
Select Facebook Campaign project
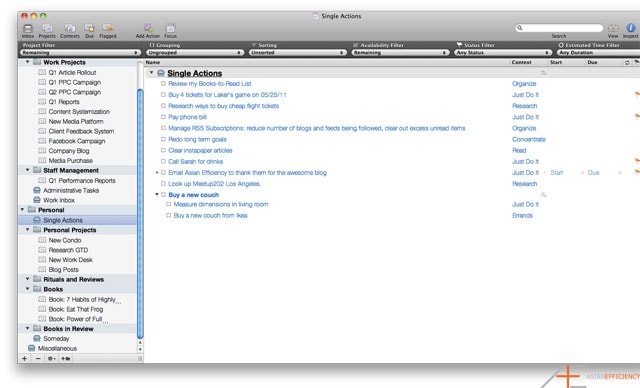coord(77,141)
